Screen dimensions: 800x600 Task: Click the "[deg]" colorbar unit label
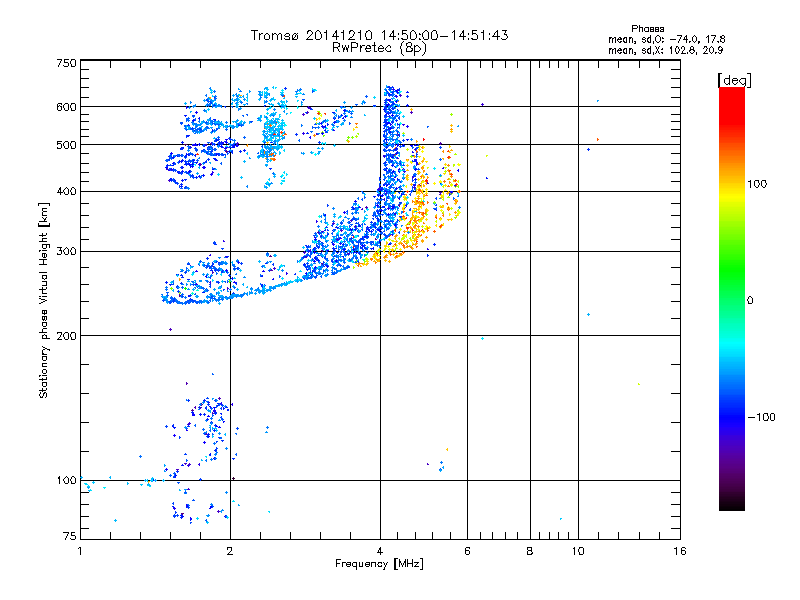[734, 81]
